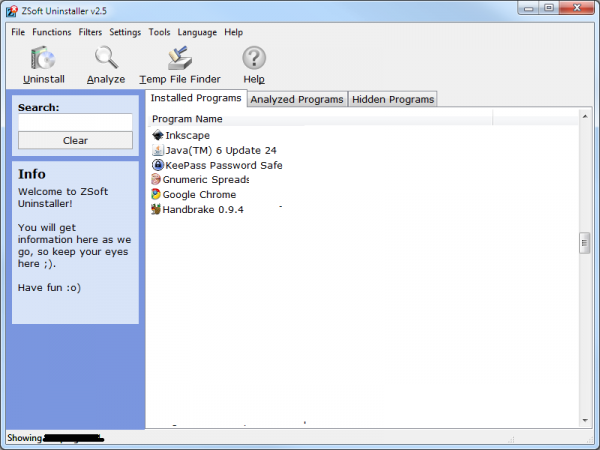
Task: Open the Functions menu
Action: 52,32
